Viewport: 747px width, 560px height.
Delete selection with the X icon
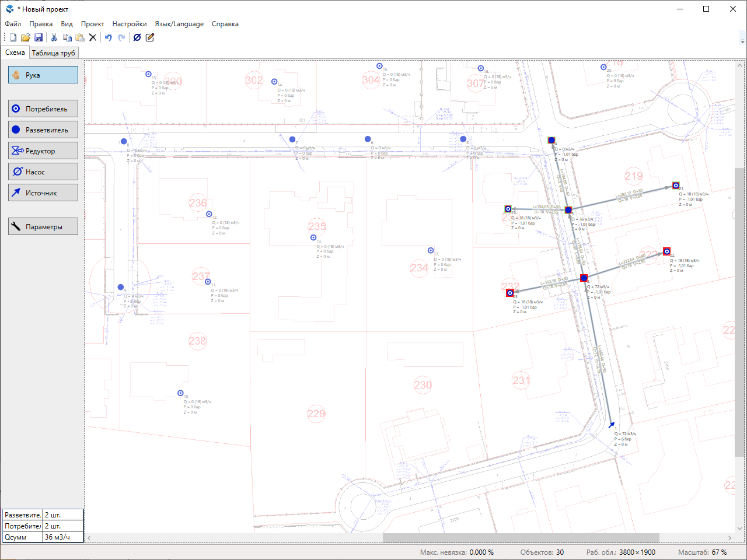pos(93,37)
